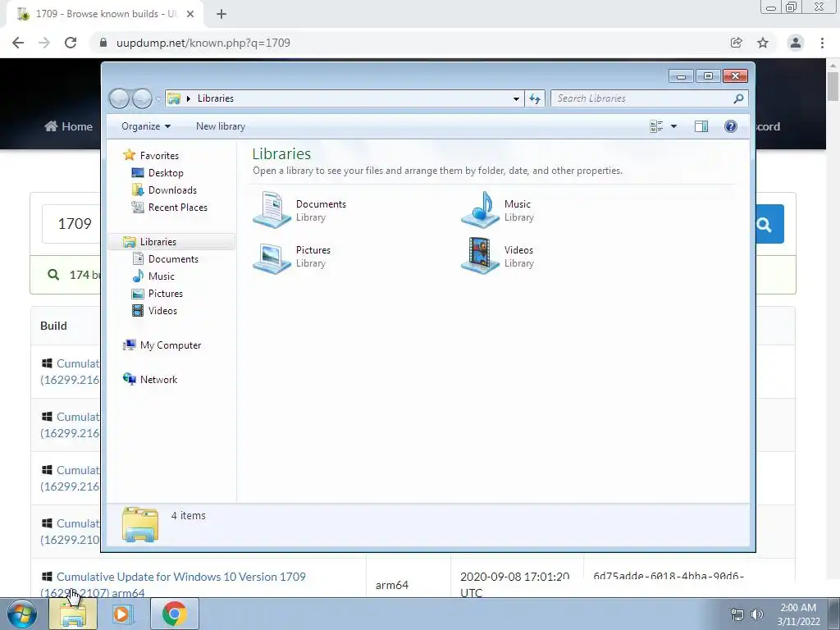The image size is (840, 630).
Task: Click Chrome's back navigation arrow
Action: click(18, 43)
